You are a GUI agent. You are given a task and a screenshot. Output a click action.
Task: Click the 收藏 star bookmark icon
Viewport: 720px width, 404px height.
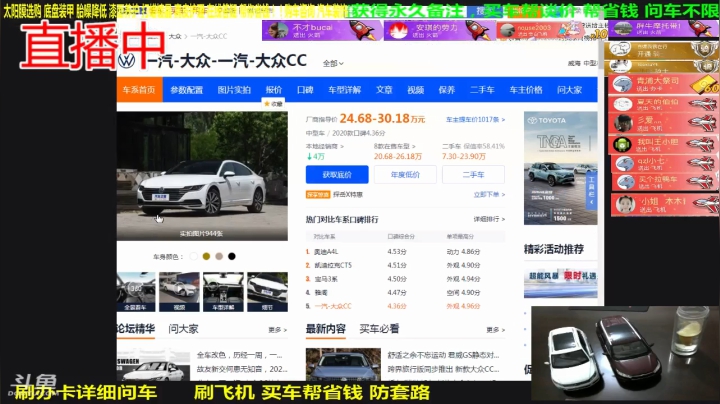[273, 104]
